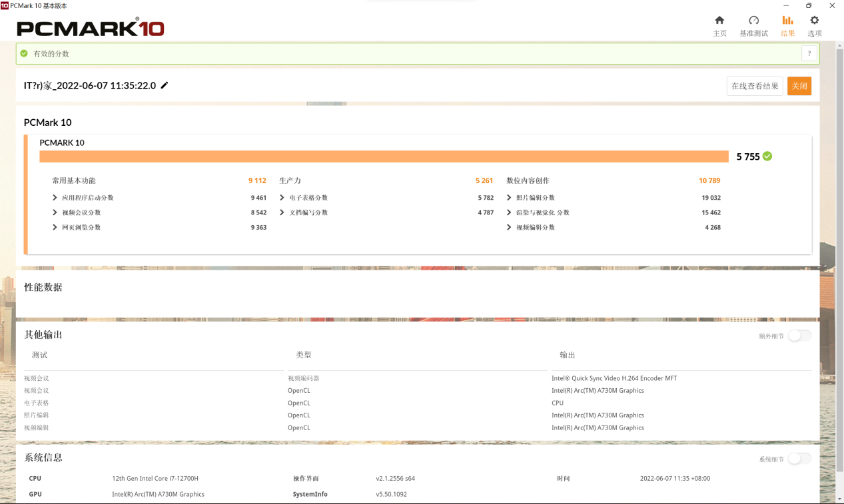Toggle the system details (系统细节) switch
Image resolution: width=844 pixels, height=504 pixels.
pyautogui.click(x=799, y=459)
